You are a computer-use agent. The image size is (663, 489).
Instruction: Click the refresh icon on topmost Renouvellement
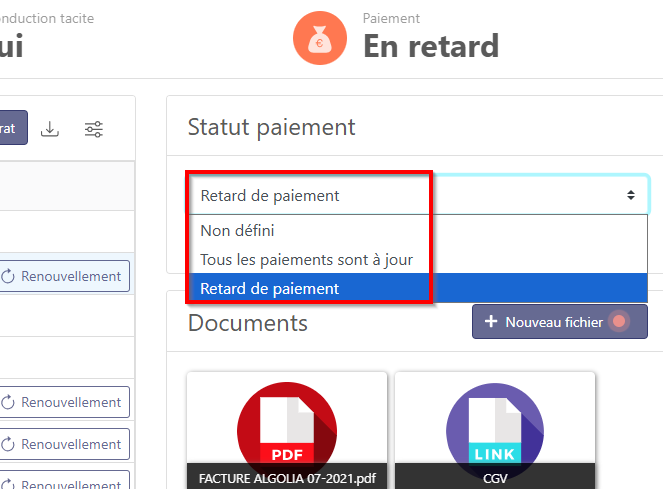click(9, 276)
